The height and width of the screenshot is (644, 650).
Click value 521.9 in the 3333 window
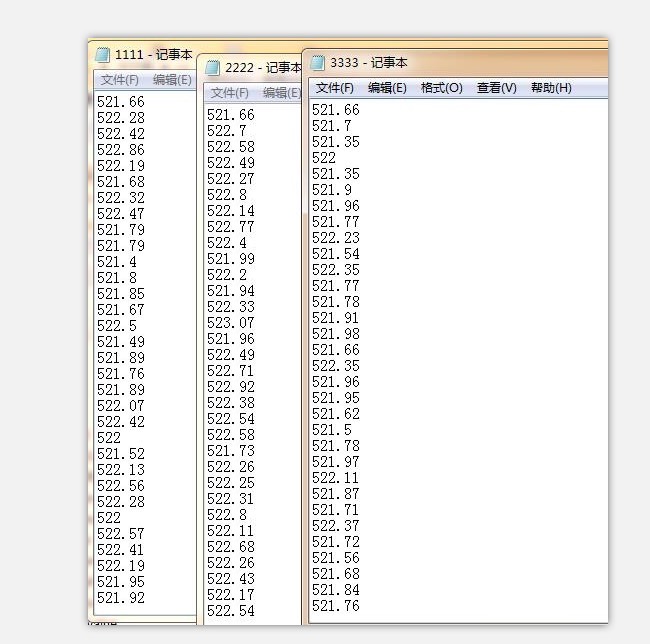click(332, 190)
